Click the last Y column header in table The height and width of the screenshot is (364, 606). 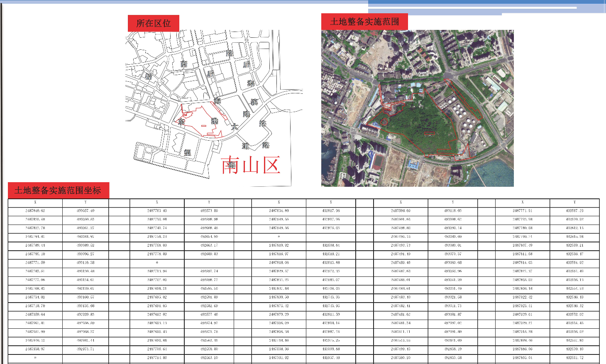(x=574, y=203)
